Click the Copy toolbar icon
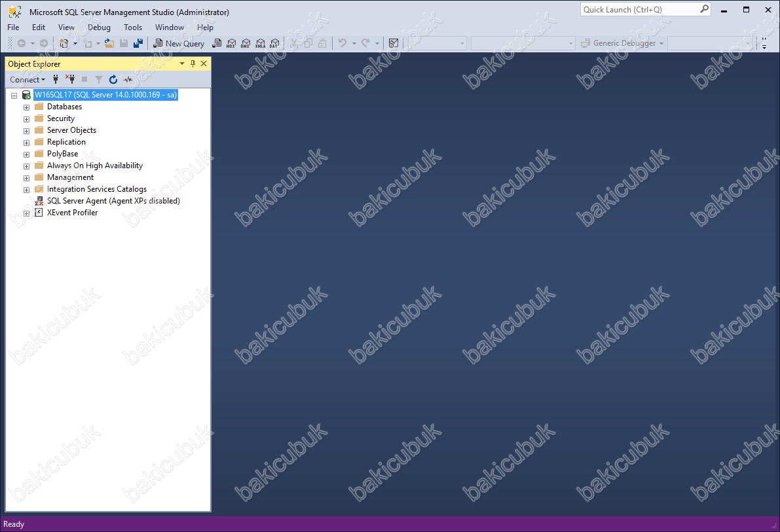Image resolution: width=780 pixels, height=532 pixels. coord(308,43)
